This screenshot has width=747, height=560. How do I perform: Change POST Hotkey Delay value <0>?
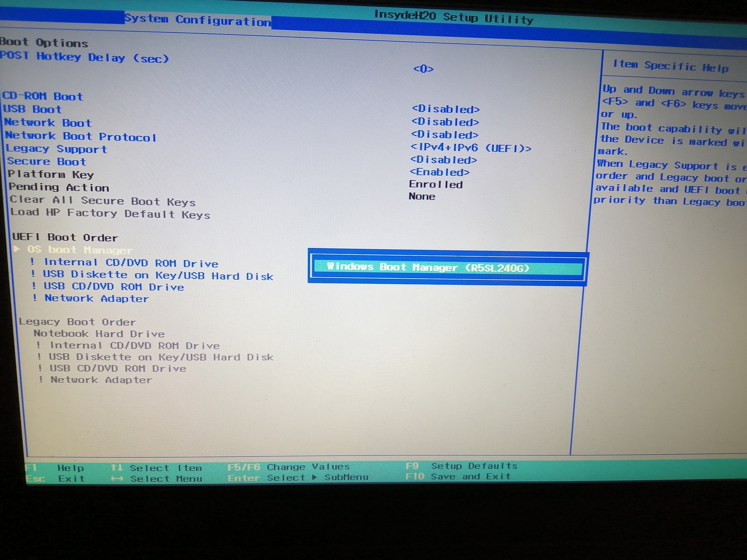tap(423, 69)
